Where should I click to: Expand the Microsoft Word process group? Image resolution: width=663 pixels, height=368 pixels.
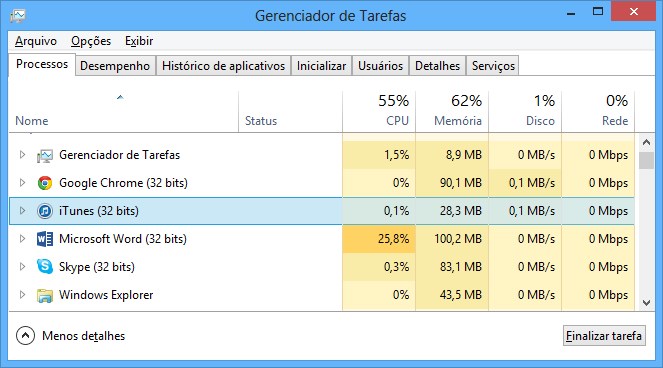[x=22, y=239]
